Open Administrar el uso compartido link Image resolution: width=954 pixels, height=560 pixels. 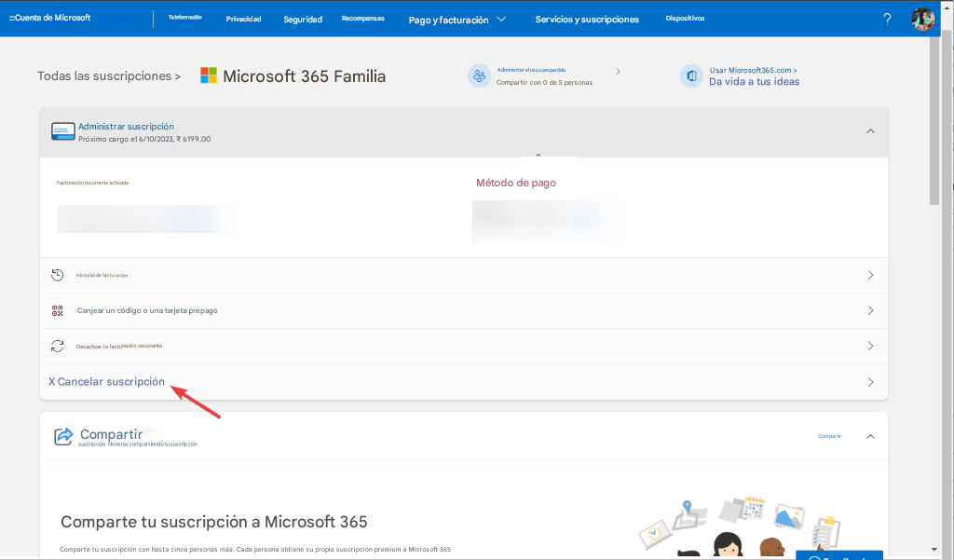point(531,70)
